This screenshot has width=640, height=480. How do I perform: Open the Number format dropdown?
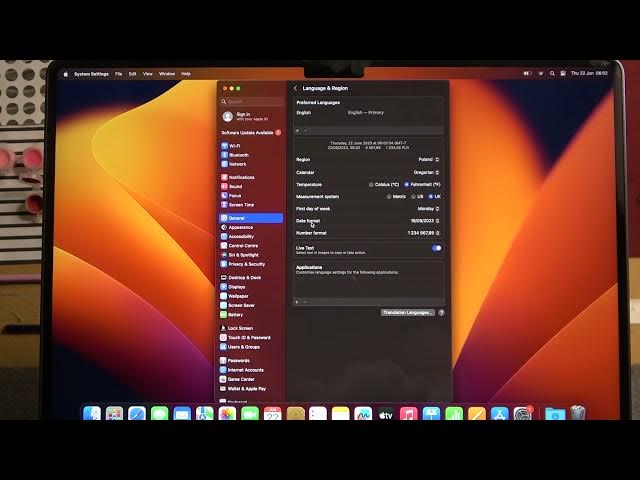424,233
